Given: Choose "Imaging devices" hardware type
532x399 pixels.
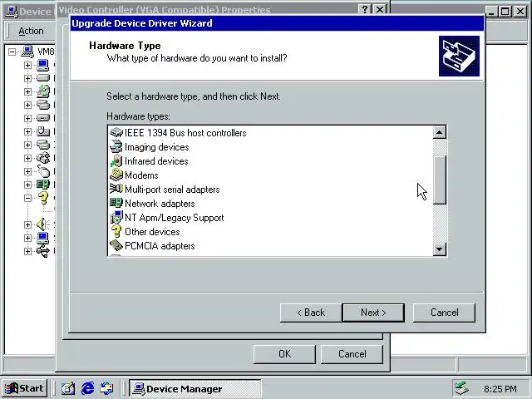Looking at the screenshot, I should [x=157, y=147].
